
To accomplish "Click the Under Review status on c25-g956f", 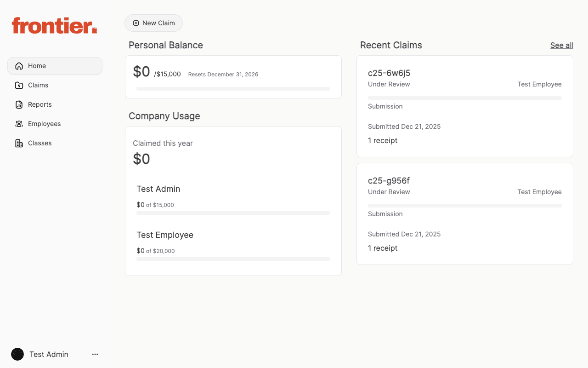I will (x=389, y=192).
